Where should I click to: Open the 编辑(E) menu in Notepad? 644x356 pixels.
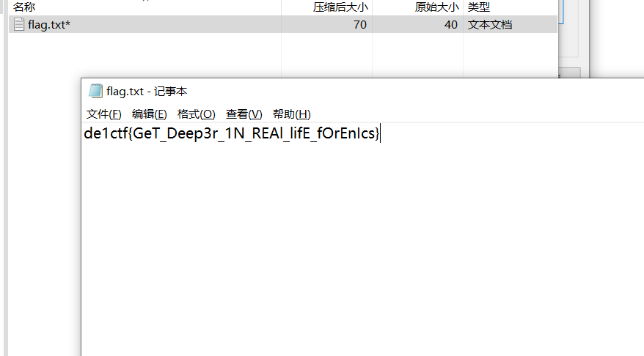(150, 114)
